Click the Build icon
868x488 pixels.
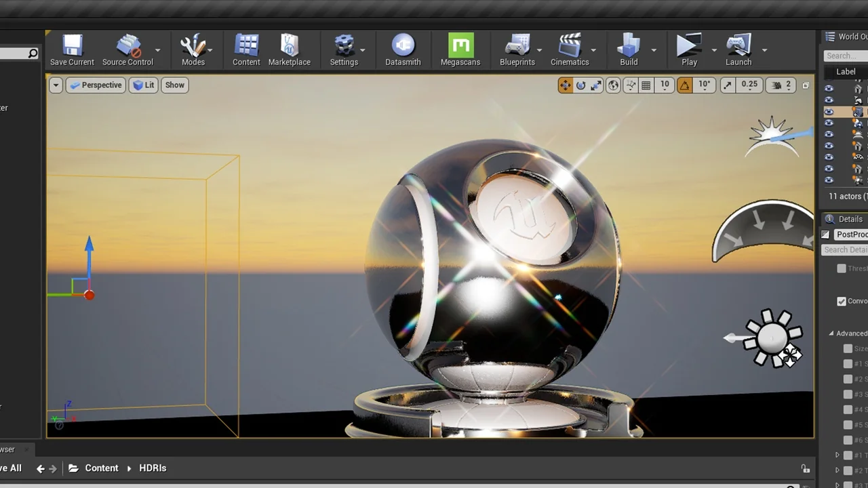click(x=629, y=50)
